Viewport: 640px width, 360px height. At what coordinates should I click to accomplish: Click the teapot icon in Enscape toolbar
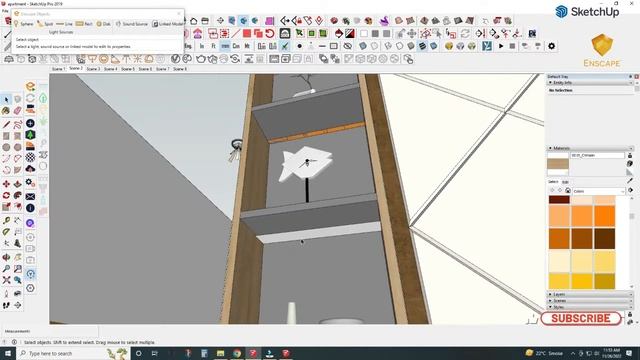(201, 59)
